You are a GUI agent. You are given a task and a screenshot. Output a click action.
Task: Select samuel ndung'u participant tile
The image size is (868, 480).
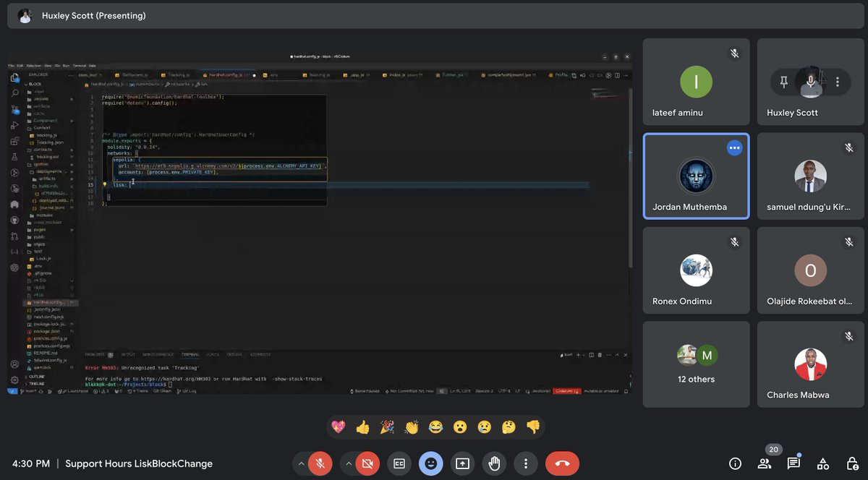click(810, 176)
